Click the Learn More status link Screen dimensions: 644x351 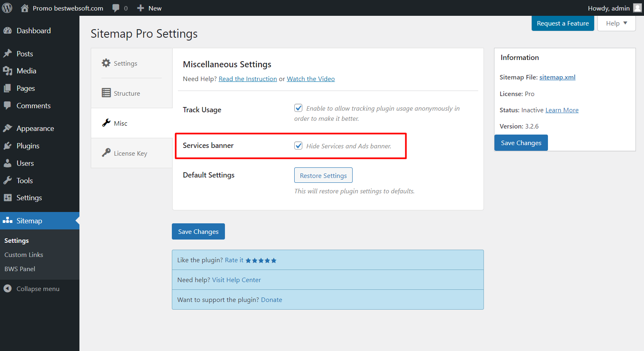click(x=562, y=110)
